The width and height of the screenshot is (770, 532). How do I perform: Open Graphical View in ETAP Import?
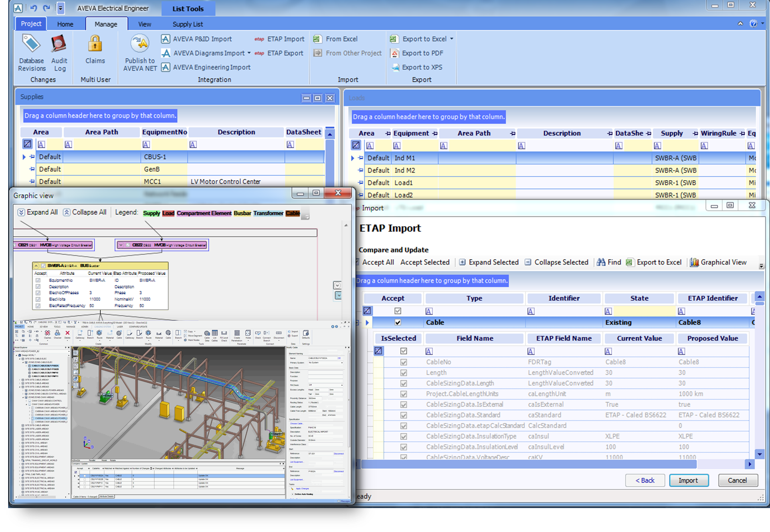[x=718, y=262]
